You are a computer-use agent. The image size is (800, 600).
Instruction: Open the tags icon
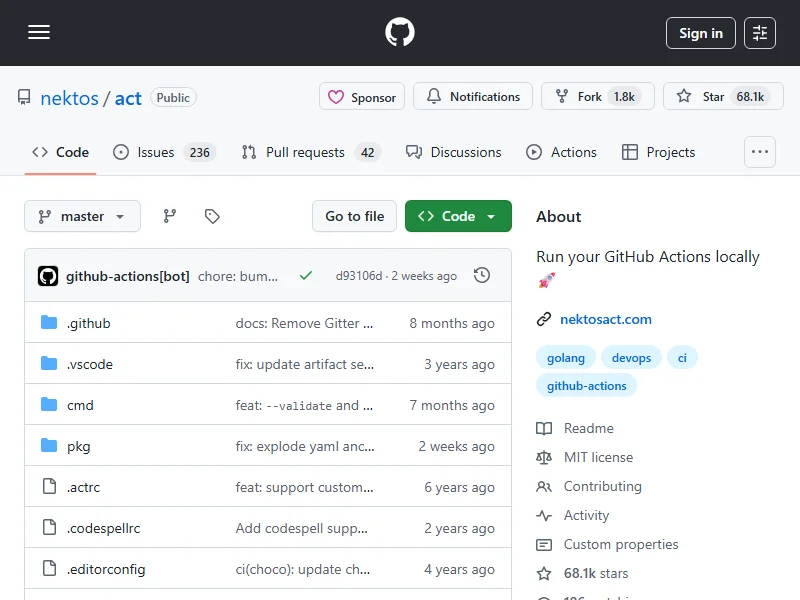[212, 216]
